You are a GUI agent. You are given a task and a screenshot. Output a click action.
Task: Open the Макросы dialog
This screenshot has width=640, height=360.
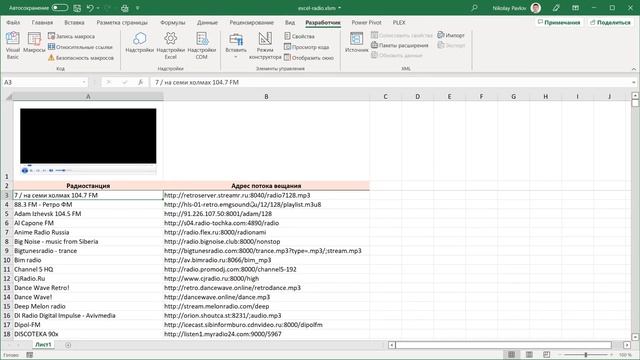34,43
